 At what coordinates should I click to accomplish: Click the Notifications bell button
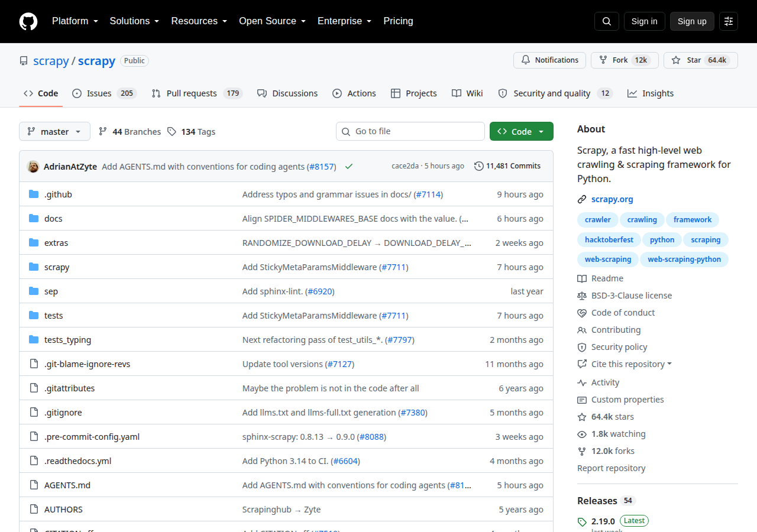coord(549,60)
